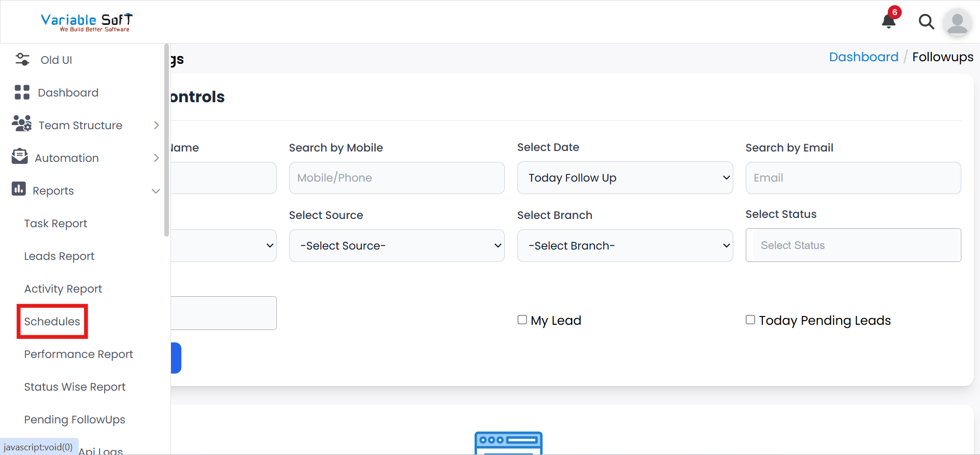980x455 pixels.
Task: Click the Variable Soft logo
Action: pyautogui.click(x=87, y=22)
